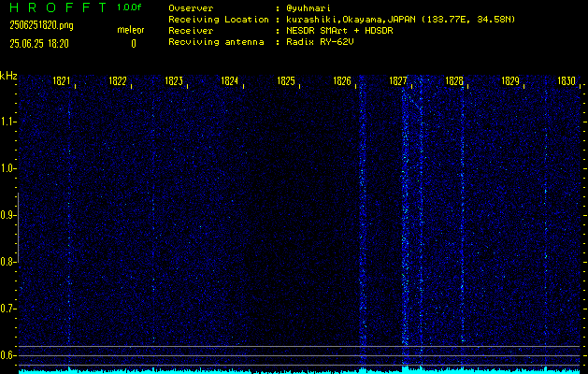Click the Recviving antenna label
Image resolution: width=588 pixels, height=374 pixels.
coord(216,42)
